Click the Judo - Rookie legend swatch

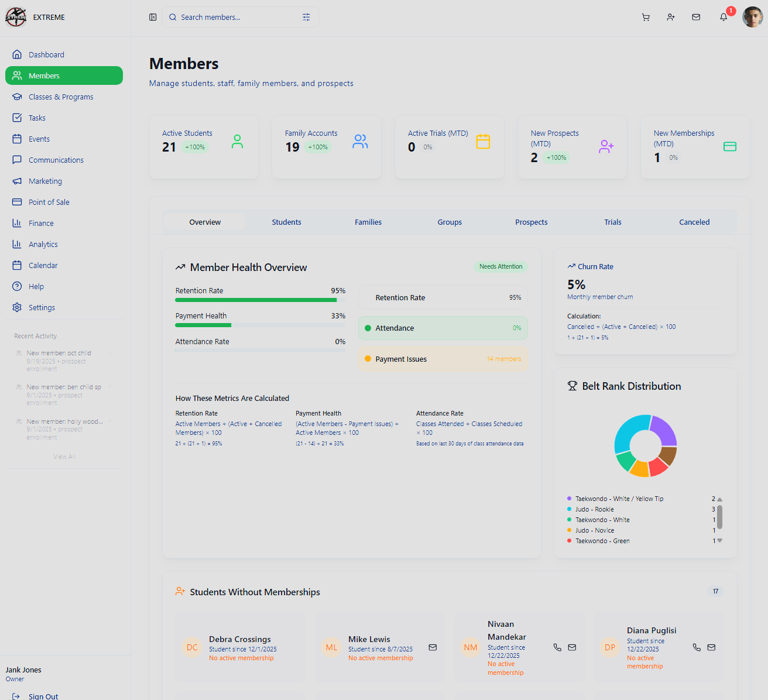click(569, 509)
